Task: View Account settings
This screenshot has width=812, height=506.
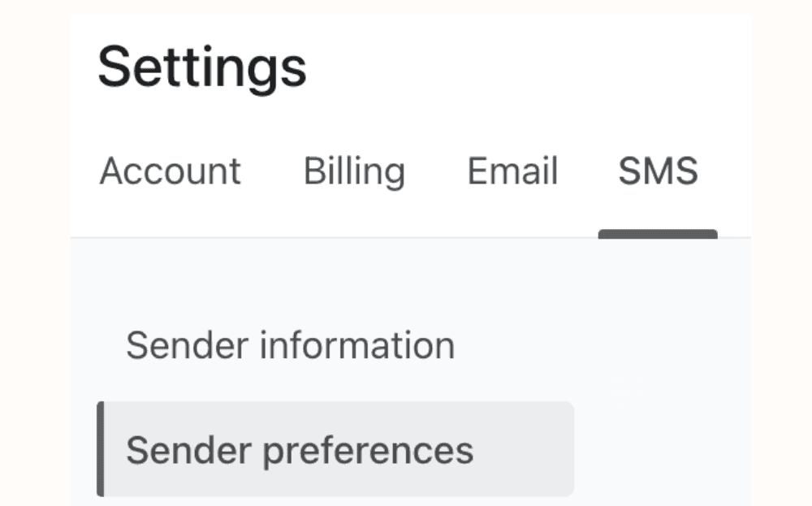Action: click(170, 171)
